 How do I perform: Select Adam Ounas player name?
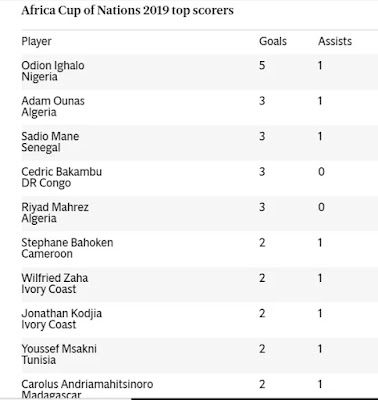click(x=53, y=101)
